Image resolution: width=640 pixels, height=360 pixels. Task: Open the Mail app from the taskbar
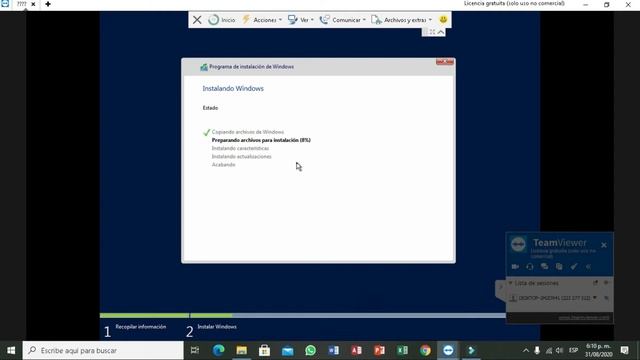pos(287,350)
